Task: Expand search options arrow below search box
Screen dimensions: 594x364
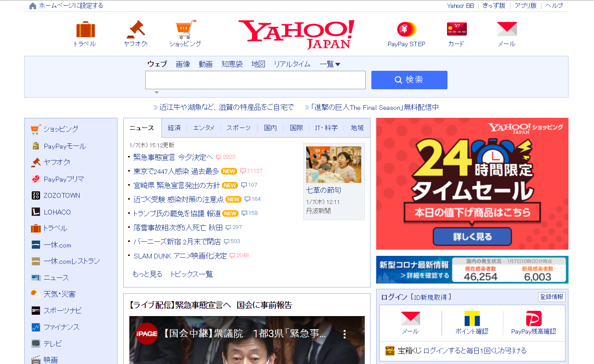Action: click(x=156, y=92)
